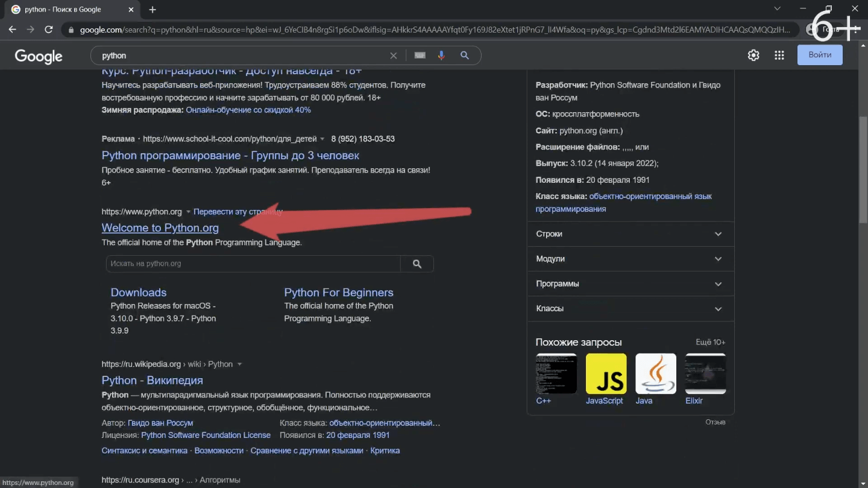Image resolution: width=868 pixels, height=488 pixels.
Task: Click the python.org (англ.) site text
Action: (591, 130)
